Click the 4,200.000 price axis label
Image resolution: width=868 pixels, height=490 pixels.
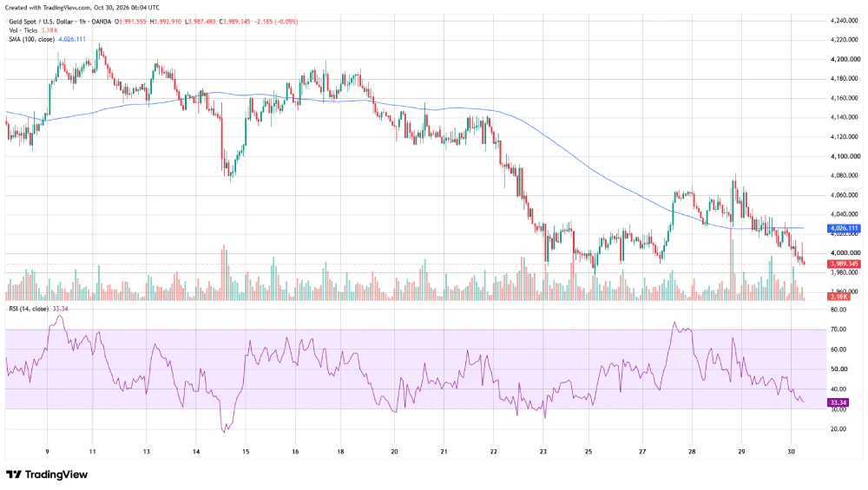click(x=845, y=59)
